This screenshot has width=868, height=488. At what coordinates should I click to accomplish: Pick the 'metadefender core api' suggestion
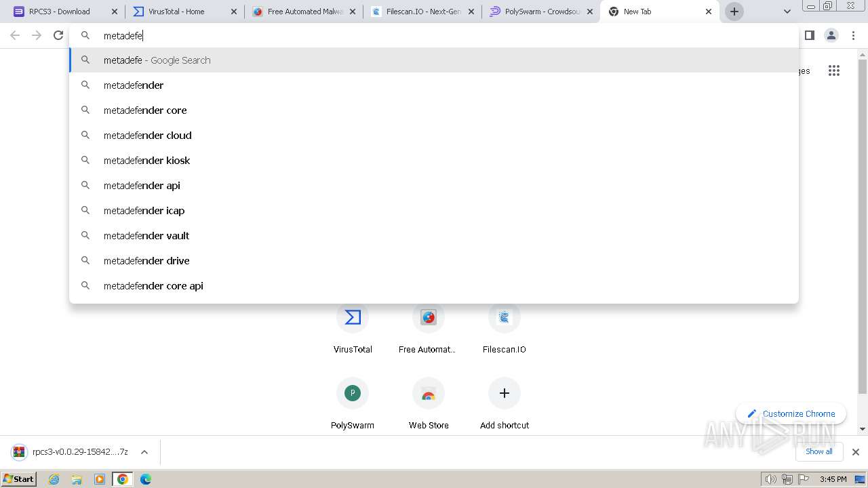click(x=434, y=286)
